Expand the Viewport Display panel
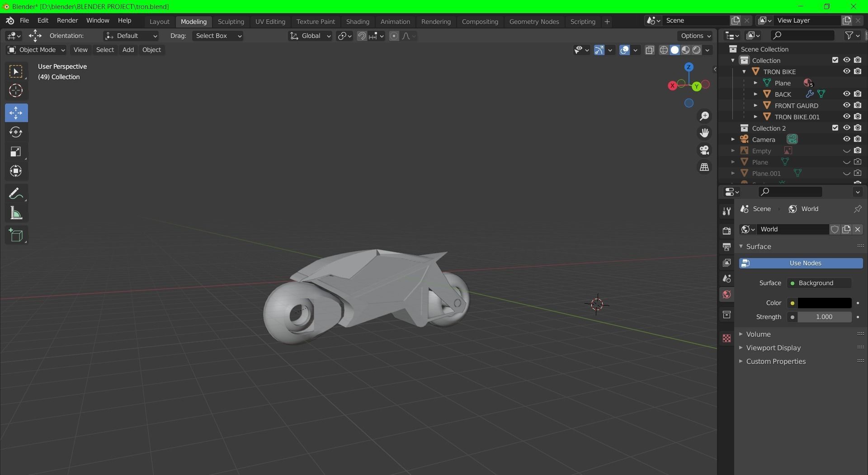 [x=773, y=348]
